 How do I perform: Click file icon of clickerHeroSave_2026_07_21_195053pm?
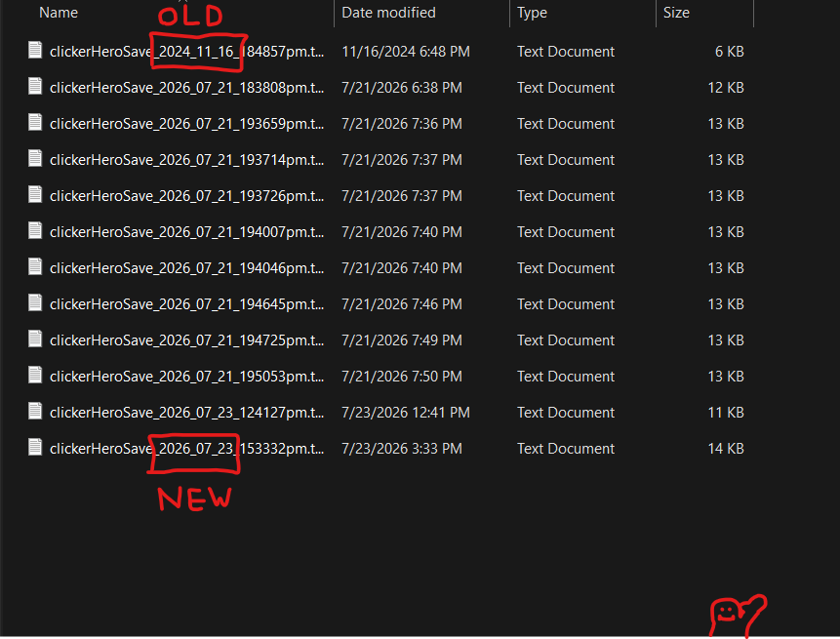click(35, 375)
